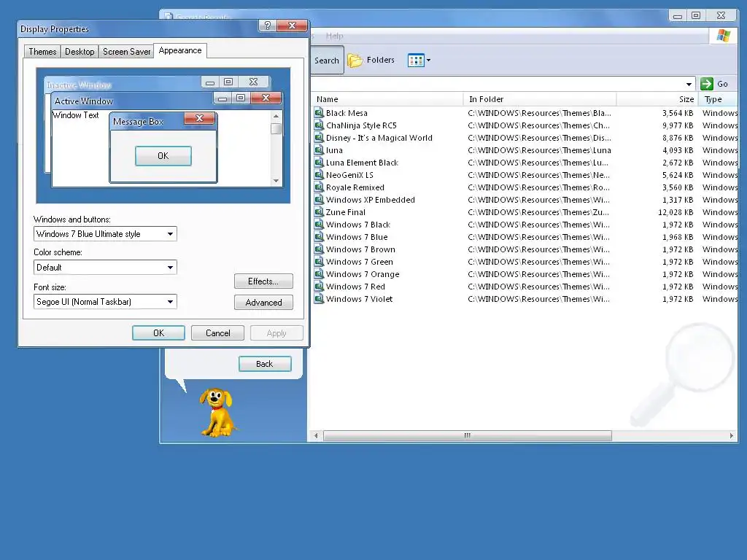This screenshot has height=560, width=747.
Task: Switch to the Themes tab
Action: click(x=42, y=52)
